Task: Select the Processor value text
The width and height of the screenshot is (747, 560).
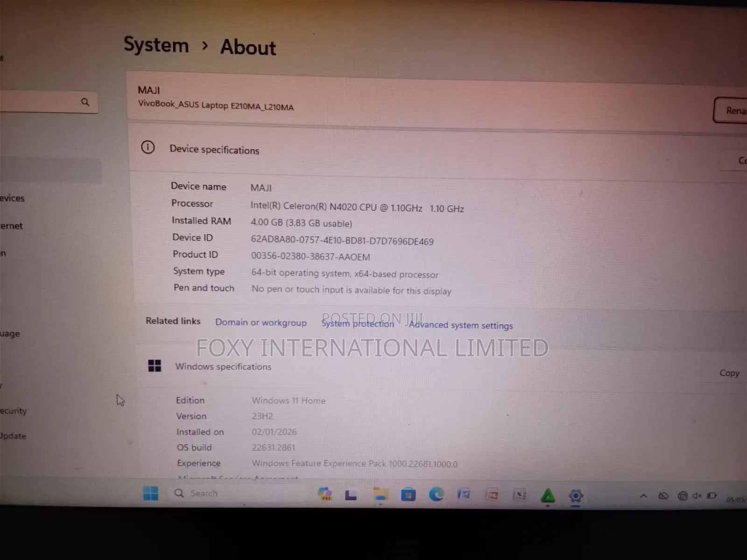Action: (x=357, y=208)
